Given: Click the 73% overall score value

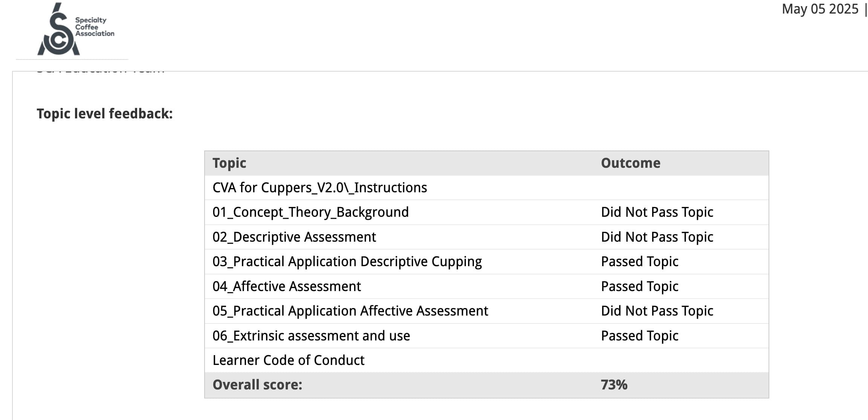Looking at the screenshot, I should click(x=614, y=385).
